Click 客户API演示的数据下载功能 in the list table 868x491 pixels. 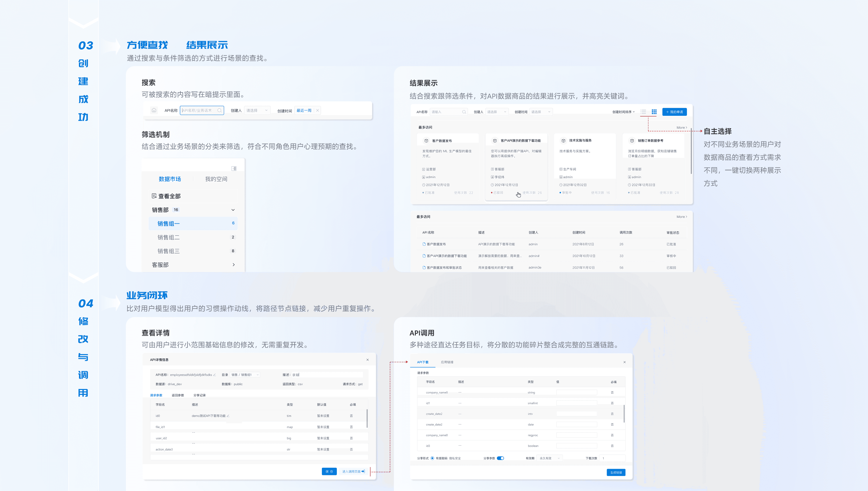447,256
